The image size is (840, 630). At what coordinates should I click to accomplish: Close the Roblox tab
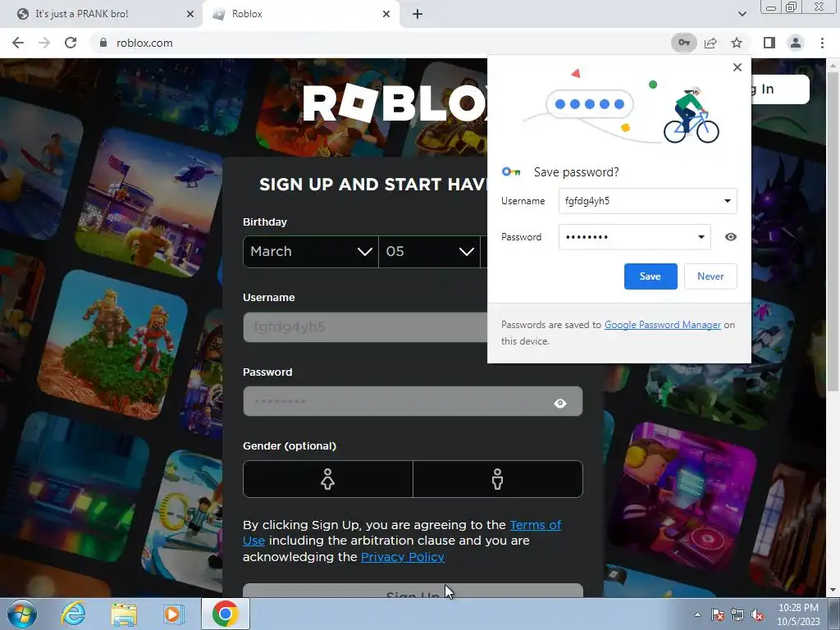point(386,14)
